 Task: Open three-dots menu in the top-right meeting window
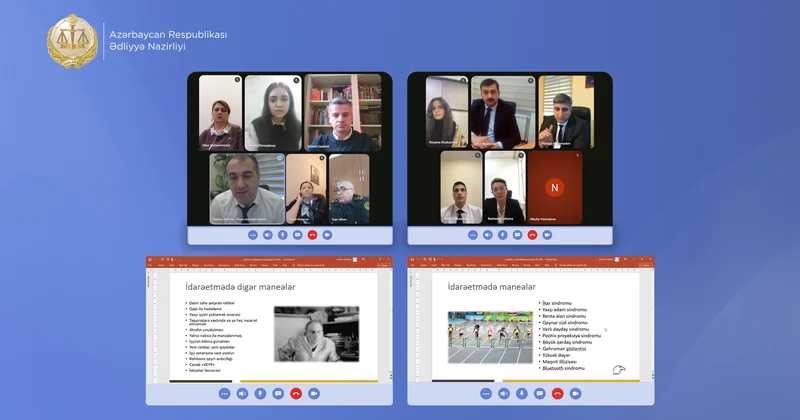point(472,235)
